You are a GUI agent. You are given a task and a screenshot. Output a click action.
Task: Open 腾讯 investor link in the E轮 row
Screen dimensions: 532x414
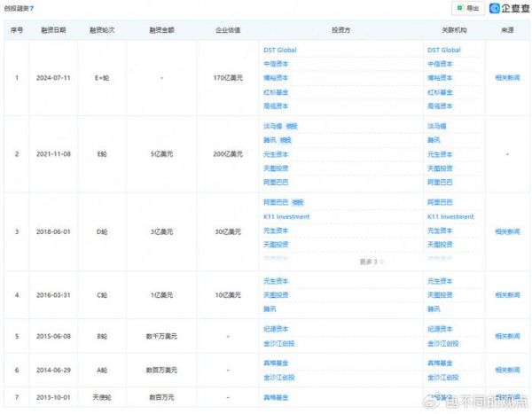click(x=270, y=140)
